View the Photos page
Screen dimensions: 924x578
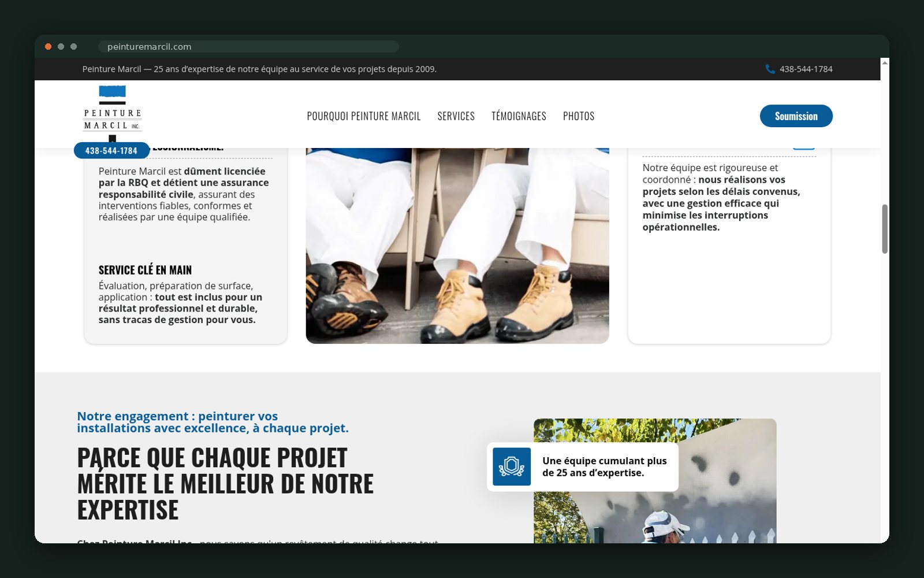pyautogui.click(x=579, y=116)
